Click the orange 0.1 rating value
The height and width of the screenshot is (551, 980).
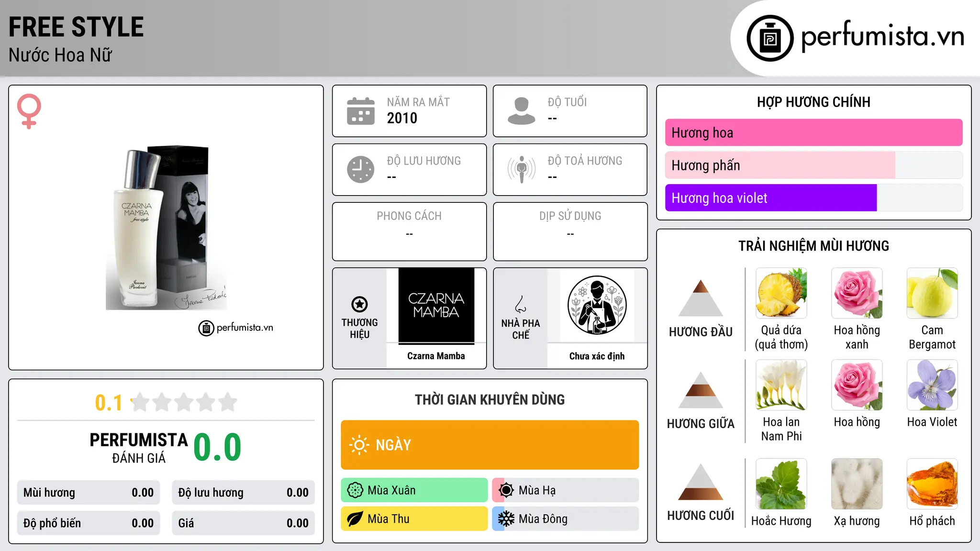[x=109, y=403]
